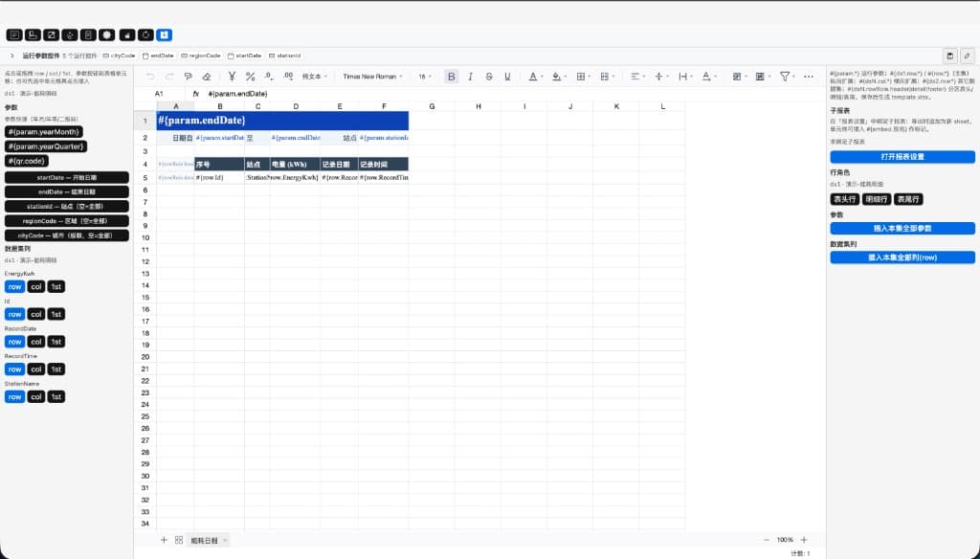
Task: Insert the #{param.yearMonth} parameter
Action: pyautogui.click(x=44, y=132)
